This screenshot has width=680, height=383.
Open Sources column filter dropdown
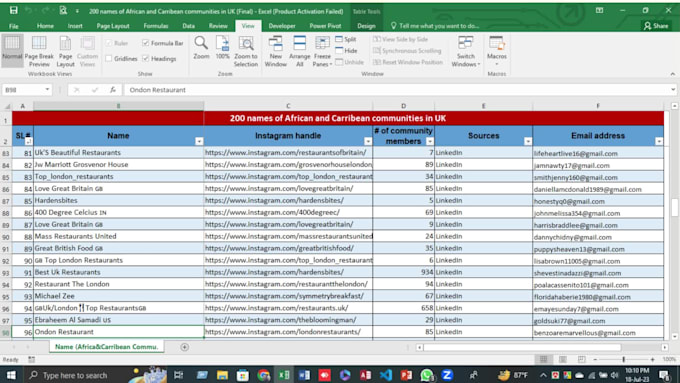(528, 141)
